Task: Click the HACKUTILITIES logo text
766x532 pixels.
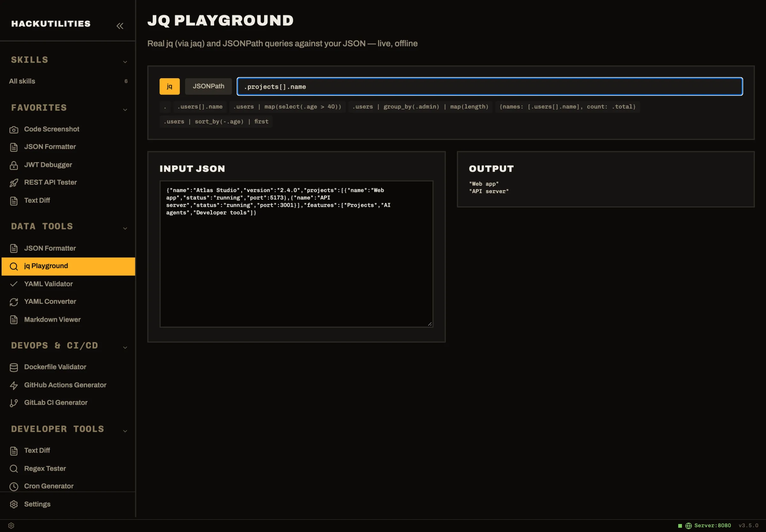Action: [51, 24]
